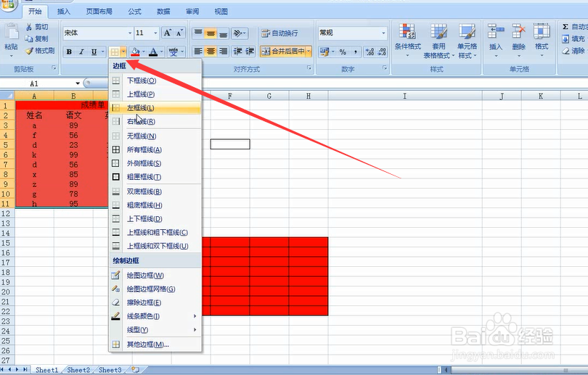Click the middle align icon

point(211,33)
